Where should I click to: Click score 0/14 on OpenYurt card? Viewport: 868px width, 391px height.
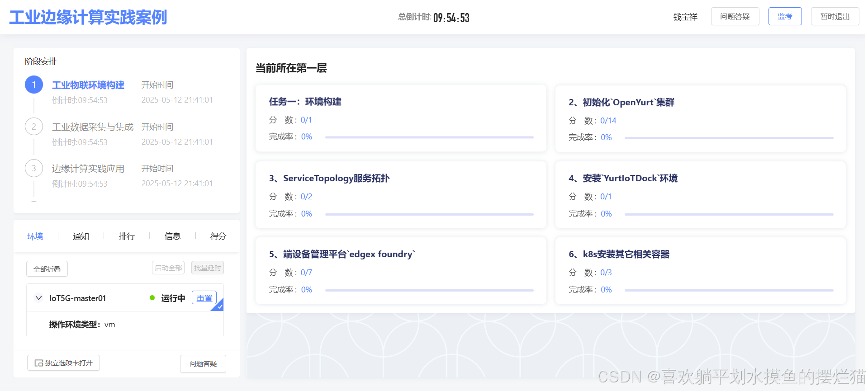[608, 121]
